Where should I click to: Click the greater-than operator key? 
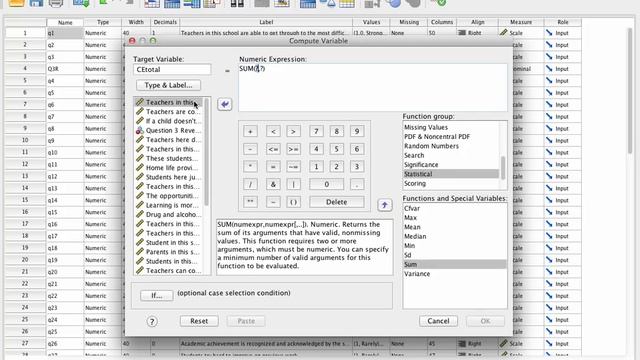[293, 131]
